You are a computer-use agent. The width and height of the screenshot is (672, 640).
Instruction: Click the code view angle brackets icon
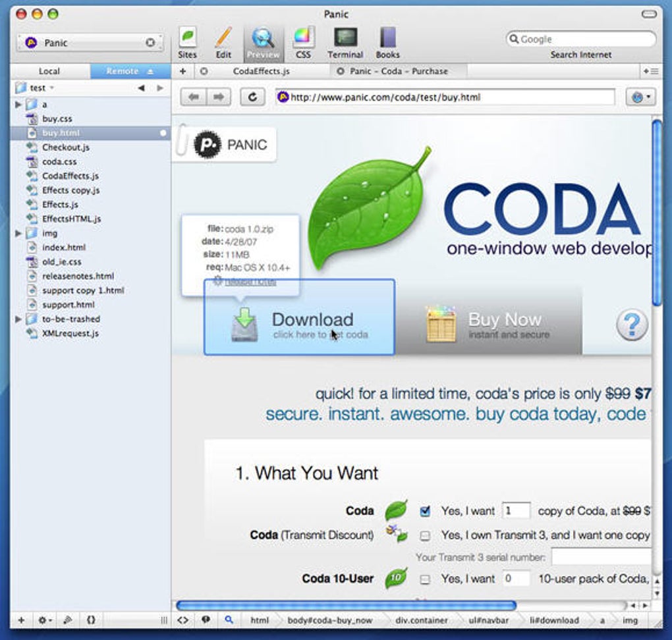pos(183,620)
